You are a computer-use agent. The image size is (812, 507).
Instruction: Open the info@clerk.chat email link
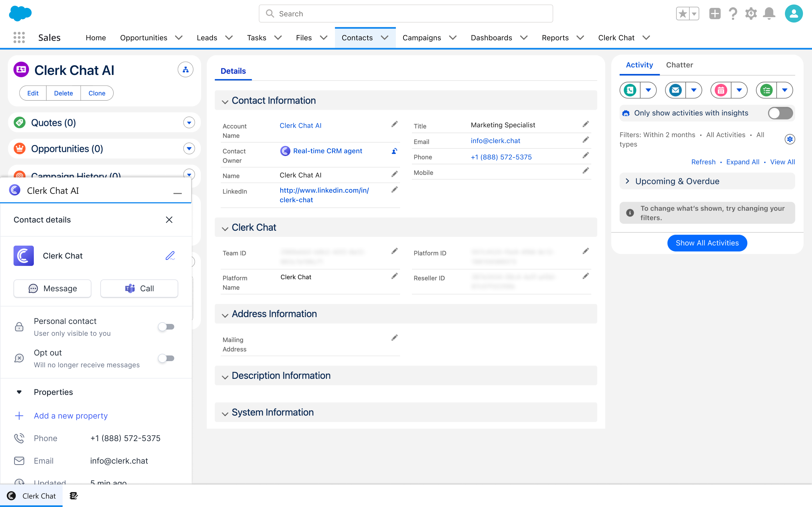(x=495, y=141)
